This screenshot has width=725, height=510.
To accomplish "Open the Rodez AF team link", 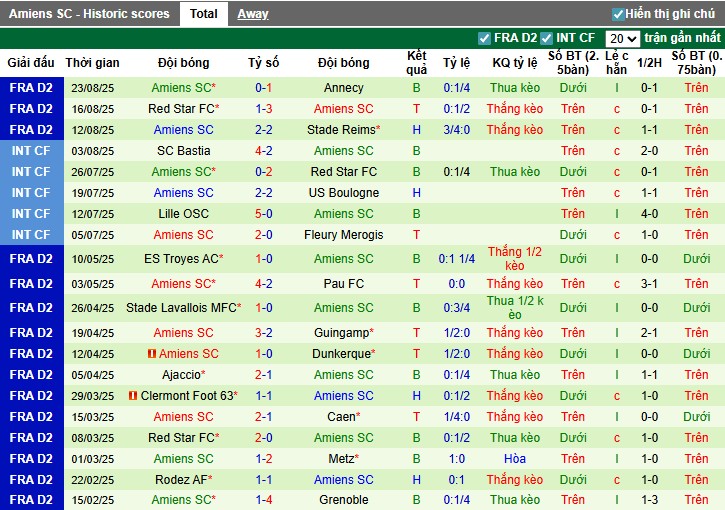I will pos(181,479).
